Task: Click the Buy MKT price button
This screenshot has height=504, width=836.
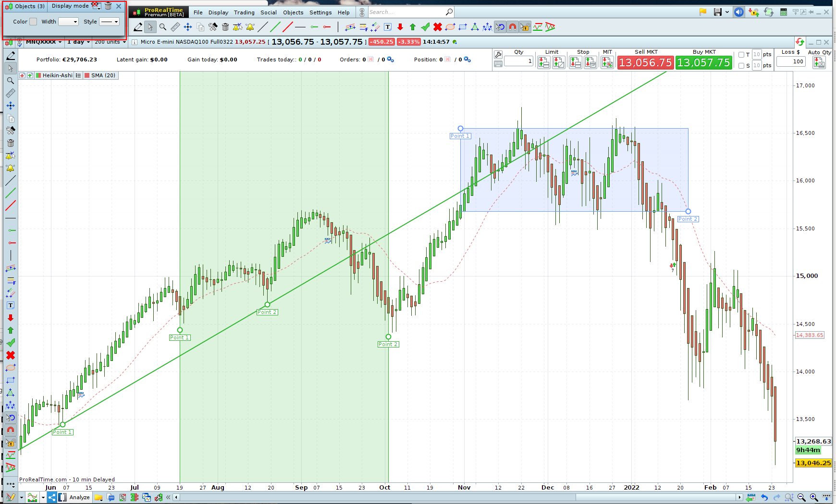Action: (x=704, y=63)
